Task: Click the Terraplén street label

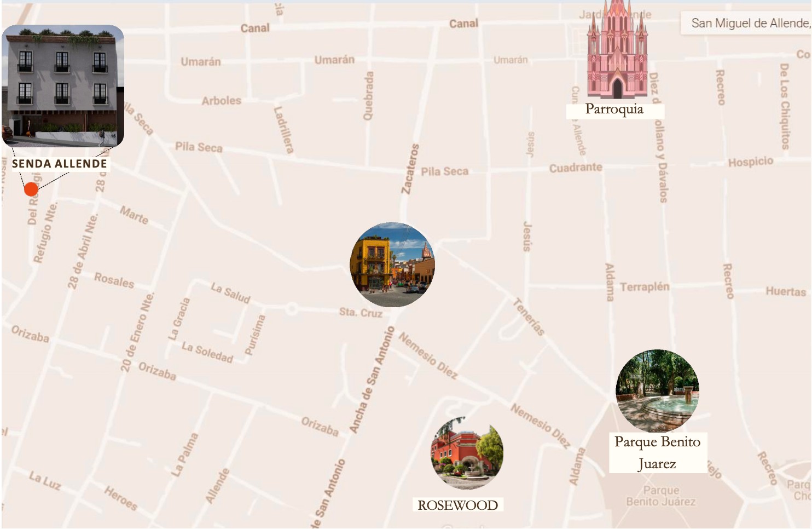Action: (645, 287)
